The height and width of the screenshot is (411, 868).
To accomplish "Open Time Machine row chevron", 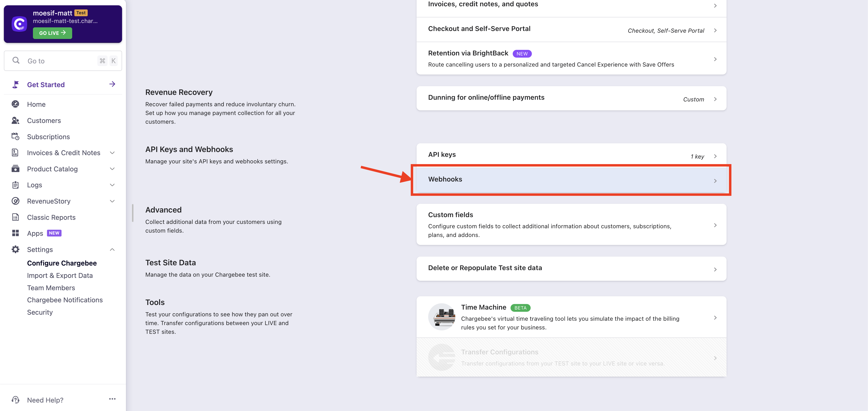I will pyautogui.click(x=715, y=318).
